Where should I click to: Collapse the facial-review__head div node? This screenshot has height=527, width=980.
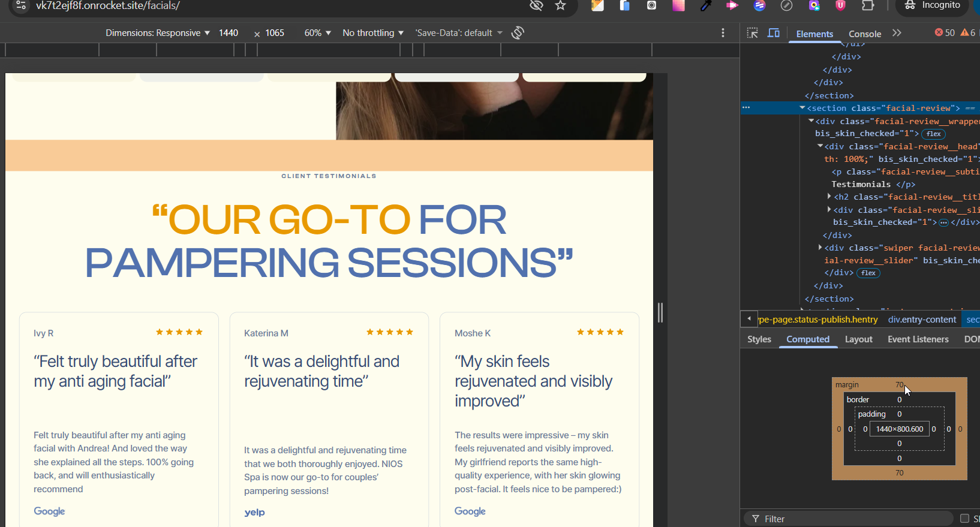click(x=820, y=146)
